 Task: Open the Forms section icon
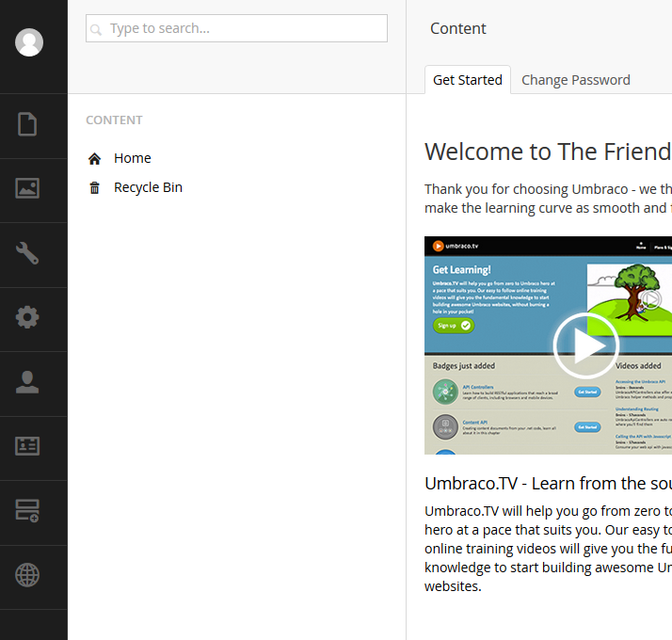[x=27, y=510]
